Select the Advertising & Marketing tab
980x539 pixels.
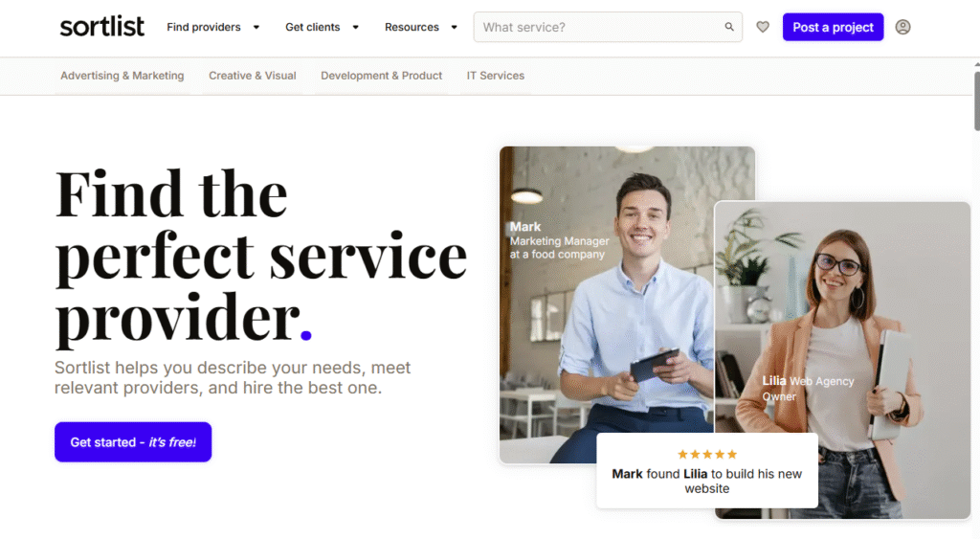point(122,76)
